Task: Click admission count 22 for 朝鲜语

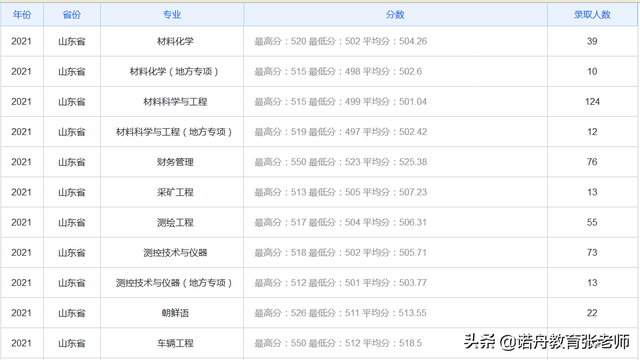Action: pyautogui.click(x=592, y=313)
